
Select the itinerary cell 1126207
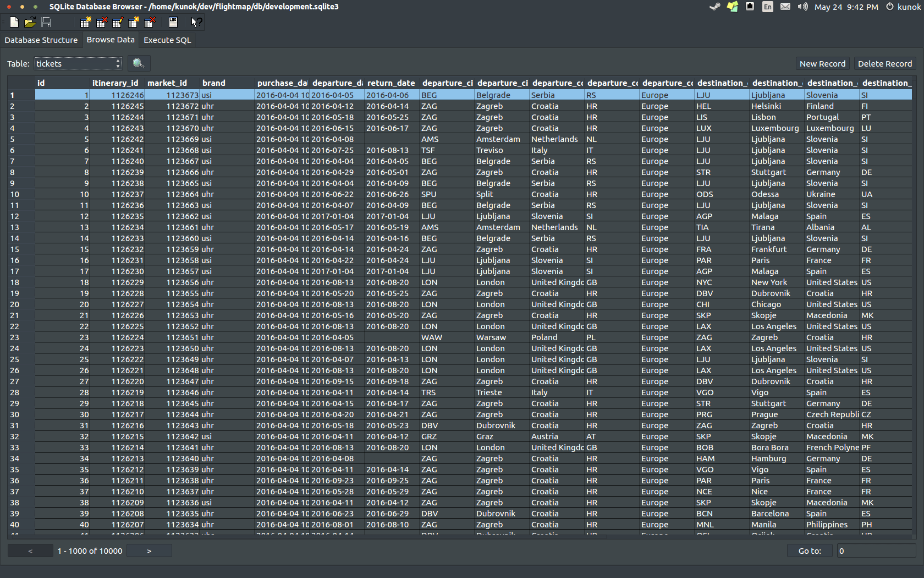[118, 525]
